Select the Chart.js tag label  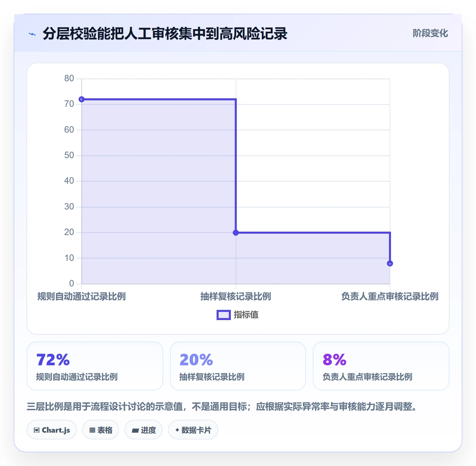click(x=56, y=430)
